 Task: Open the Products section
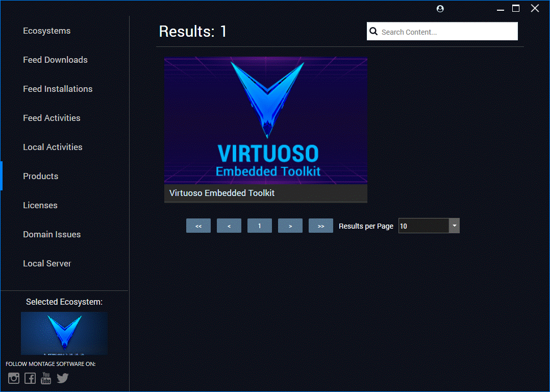pyautogui.click(x=40, y=176)
